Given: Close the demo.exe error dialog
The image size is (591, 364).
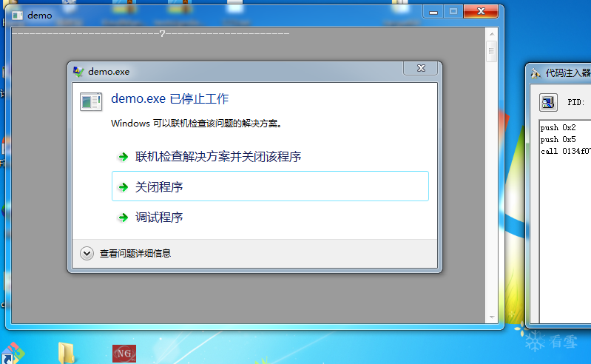Looking at the screenshot, I should point(421,68).
